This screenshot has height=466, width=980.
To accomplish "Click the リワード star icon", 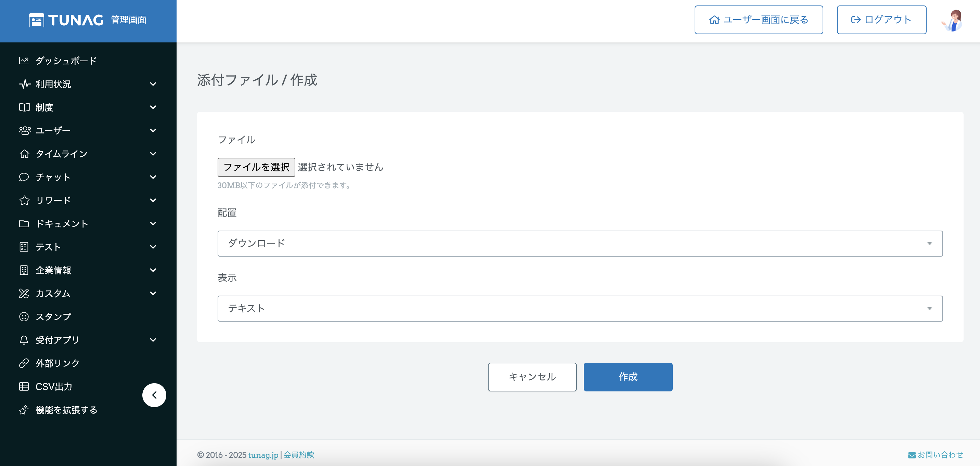I will pyautogui.click(x=24, y=200).
